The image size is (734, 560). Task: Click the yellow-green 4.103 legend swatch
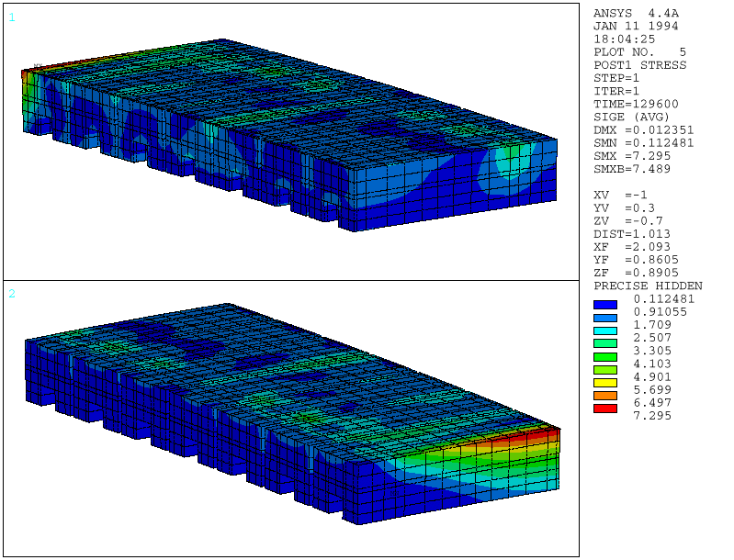[x=605, y=368]
